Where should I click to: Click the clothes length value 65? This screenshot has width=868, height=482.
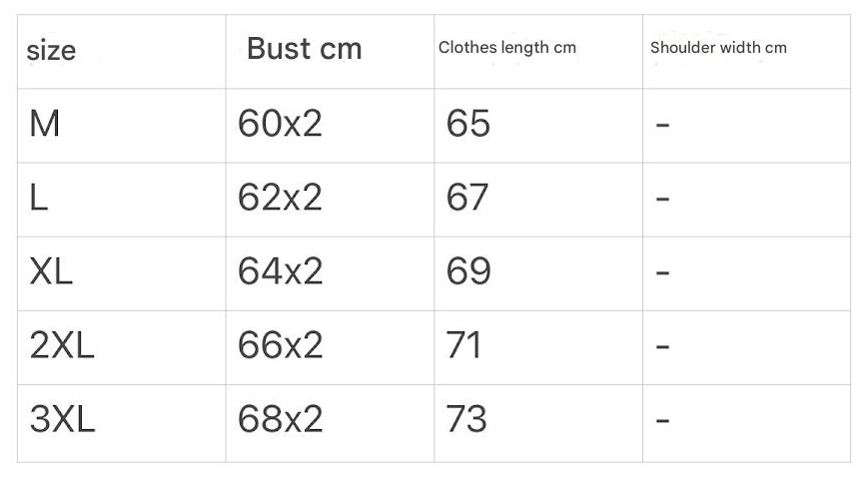click(x=468, y=124)
